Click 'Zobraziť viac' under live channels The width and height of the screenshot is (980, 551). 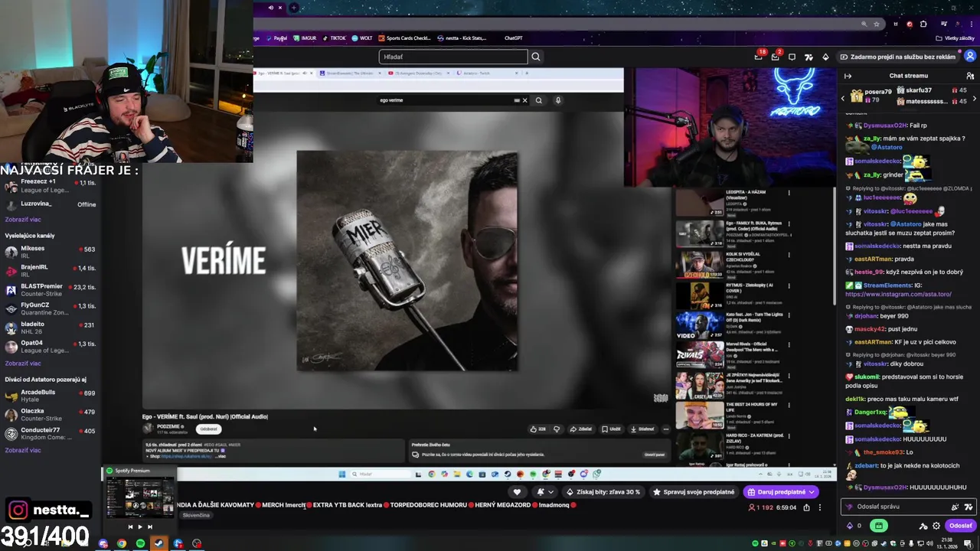tap(23, 364)
